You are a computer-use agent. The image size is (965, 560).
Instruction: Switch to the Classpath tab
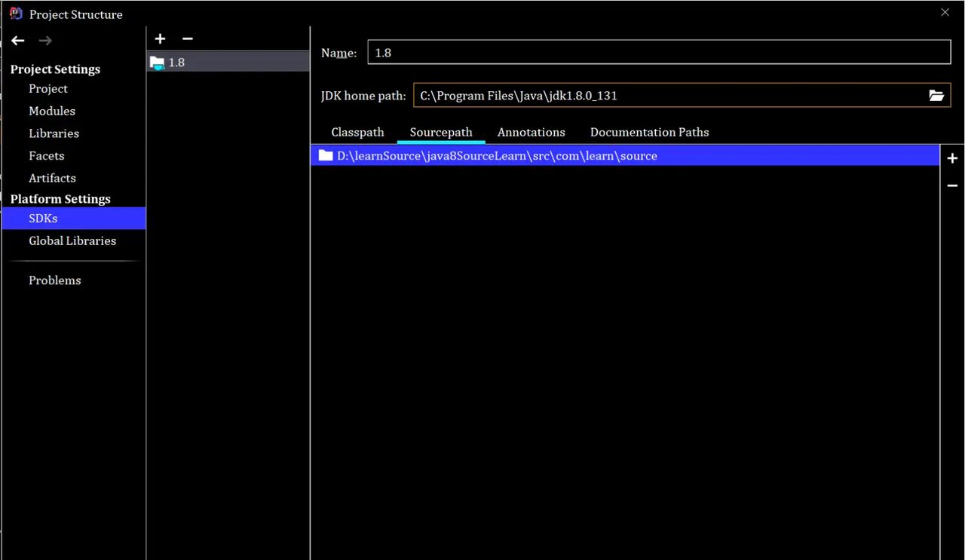click(x=357, y=132)
